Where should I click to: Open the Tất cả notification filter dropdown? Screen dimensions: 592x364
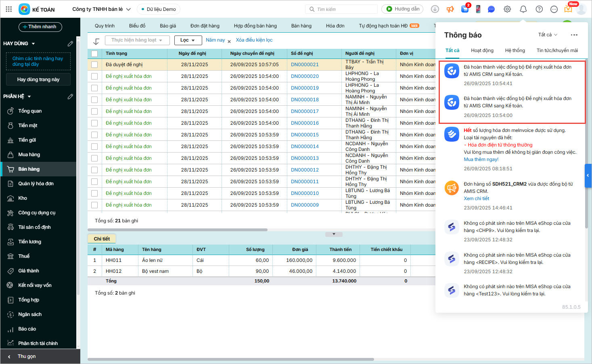coord(548,35)
